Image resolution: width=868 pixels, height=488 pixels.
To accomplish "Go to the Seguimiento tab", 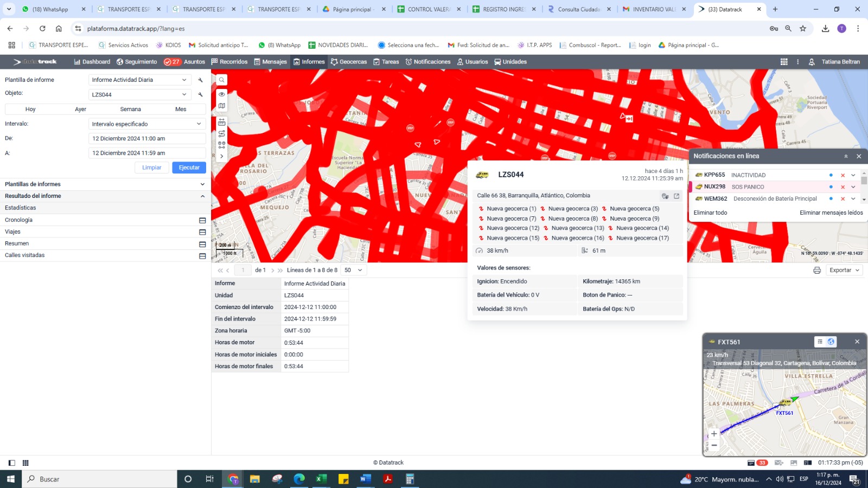I will pos(136,62).
